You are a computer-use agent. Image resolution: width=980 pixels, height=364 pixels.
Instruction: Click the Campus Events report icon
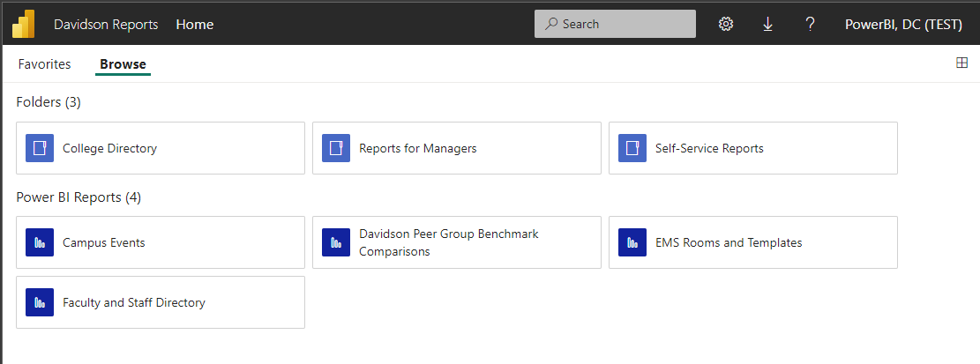point(40,242)
